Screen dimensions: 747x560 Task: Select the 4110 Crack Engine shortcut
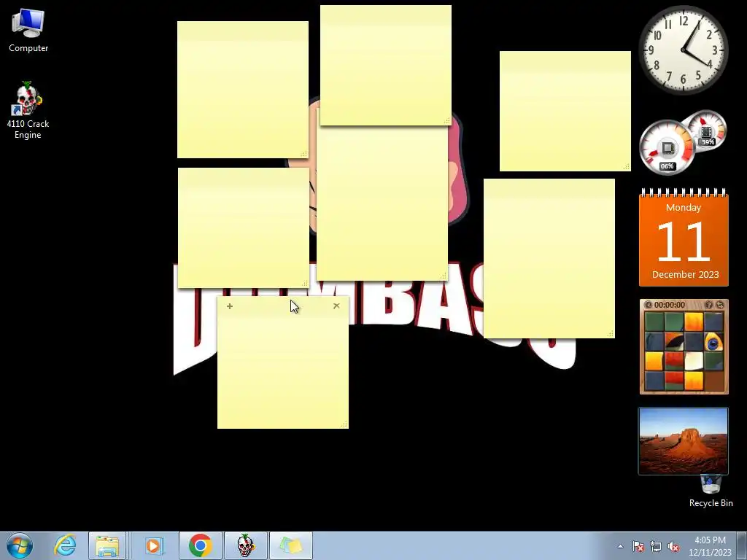pyautogui.click(x=28, y=111)
